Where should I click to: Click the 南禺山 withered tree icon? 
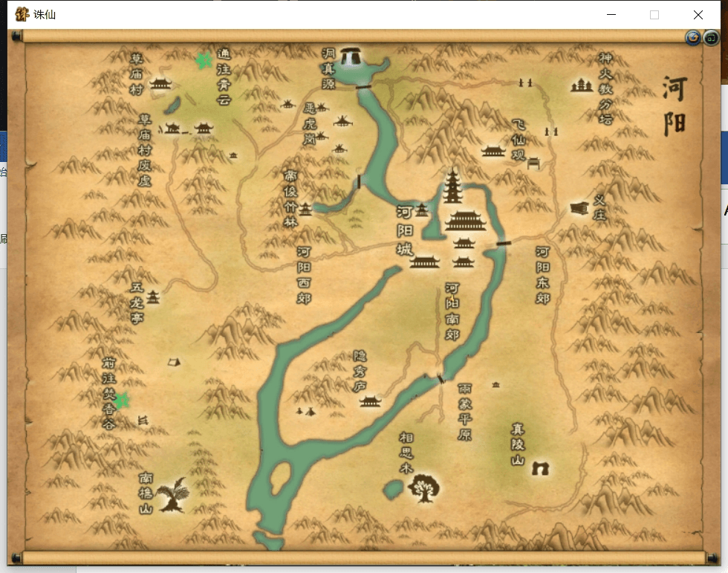coord(173,494)
